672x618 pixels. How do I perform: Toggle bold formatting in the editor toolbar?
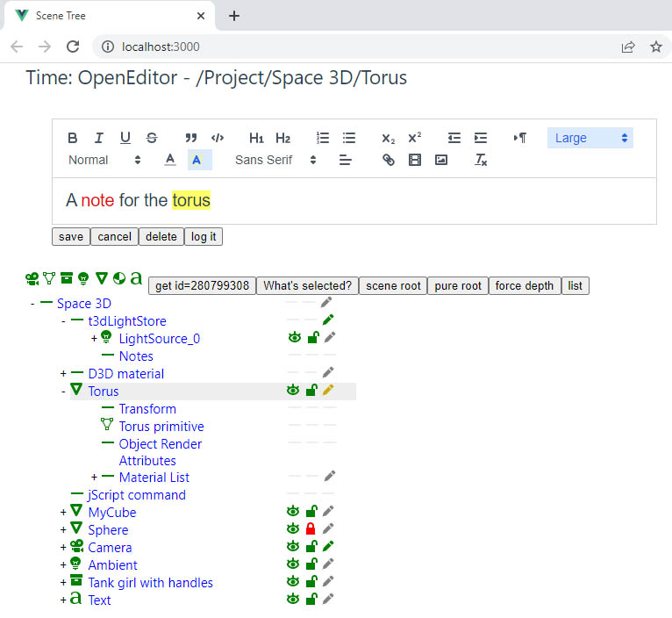pyautogui.click(x=73, y=138)
